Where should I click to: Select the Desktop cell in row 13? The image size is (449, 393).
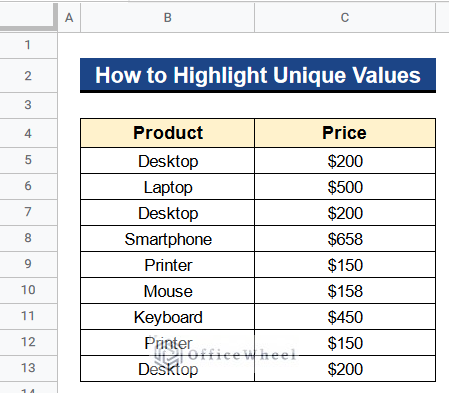[167, 369]
